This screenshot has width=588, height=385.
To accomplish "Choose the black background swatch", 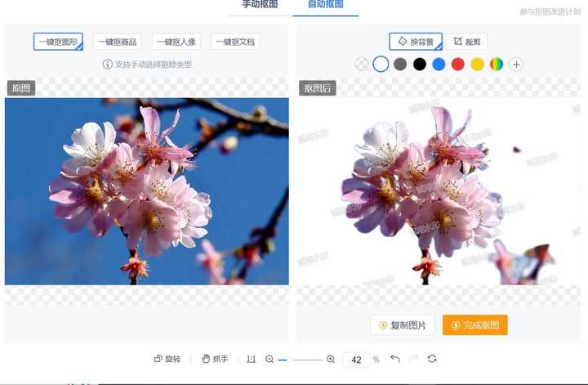I will pos(420,64).
